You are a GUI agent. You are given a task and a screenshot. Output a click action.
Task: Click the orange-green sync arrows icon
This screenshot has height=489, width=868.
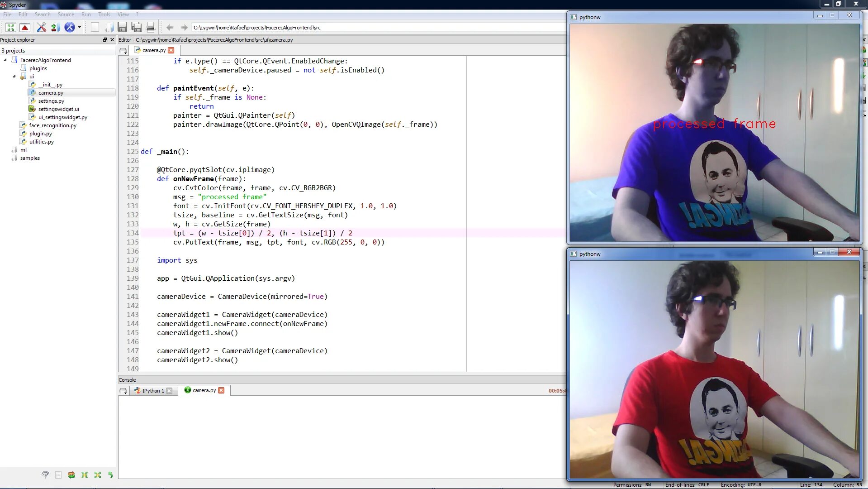(71, 475)
